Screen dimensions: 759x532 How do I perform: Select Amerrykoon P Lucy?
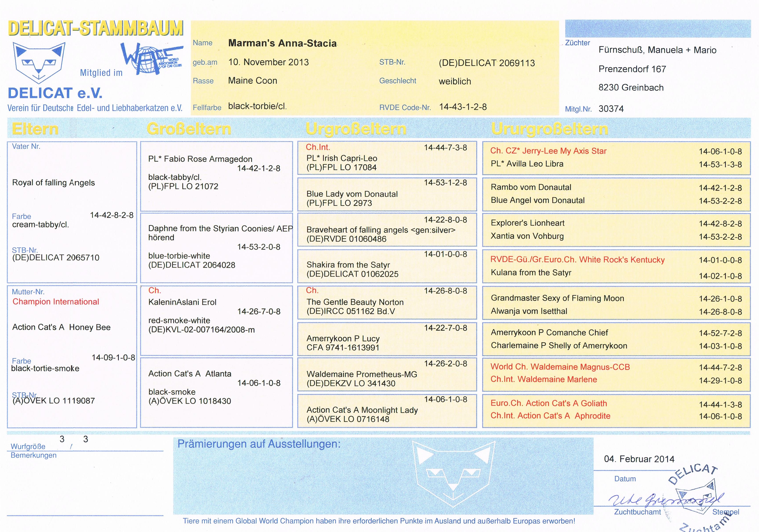(x=343, y=339)
